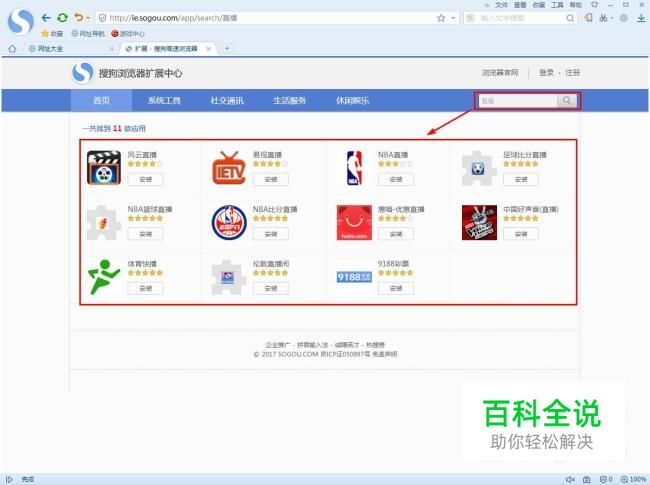Open the 浏览器官网 link
Image resolution: width=650 pixels, height=485 pixels.
point(500,73)
